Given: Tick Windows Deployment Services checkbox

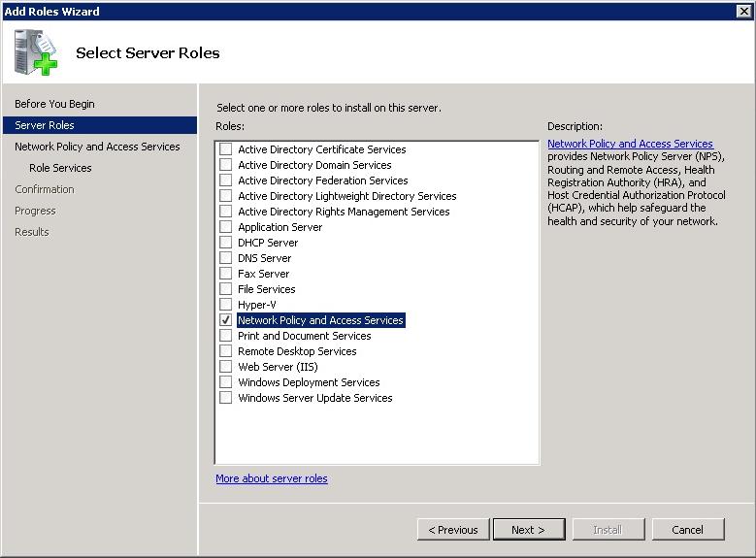Looking at the screenshot, I should coord(226,382).
